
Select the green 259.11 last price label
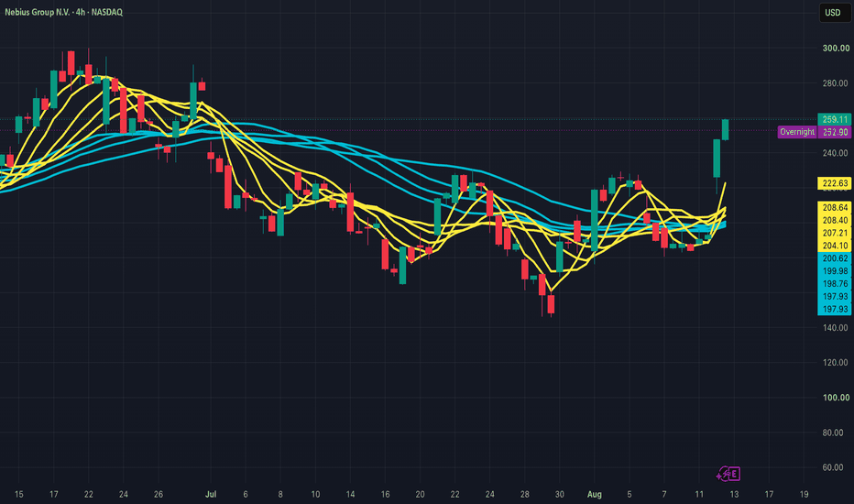835,119
